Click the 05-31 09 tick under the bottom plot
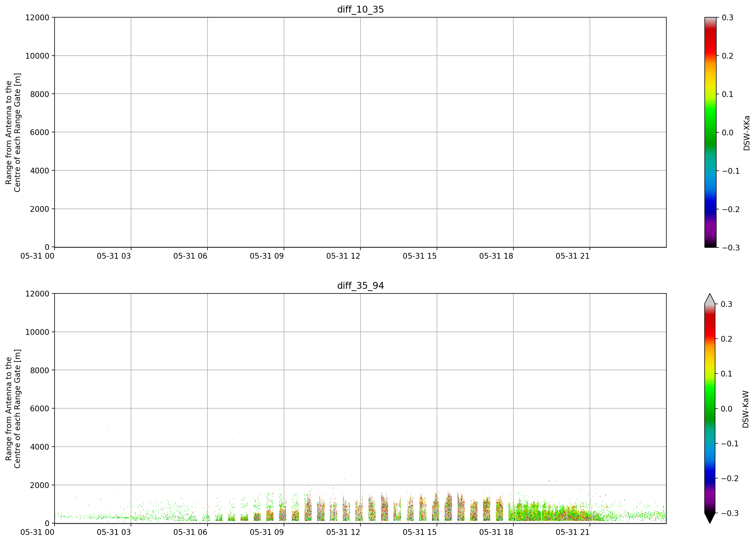 (267, 532)
